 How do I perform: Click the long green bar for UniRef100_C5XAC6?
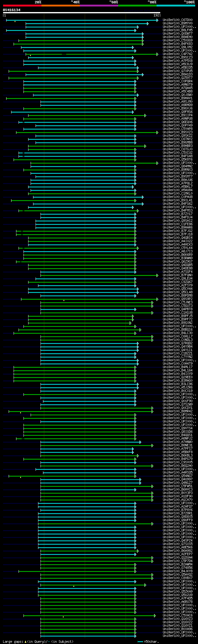(90, 616)
